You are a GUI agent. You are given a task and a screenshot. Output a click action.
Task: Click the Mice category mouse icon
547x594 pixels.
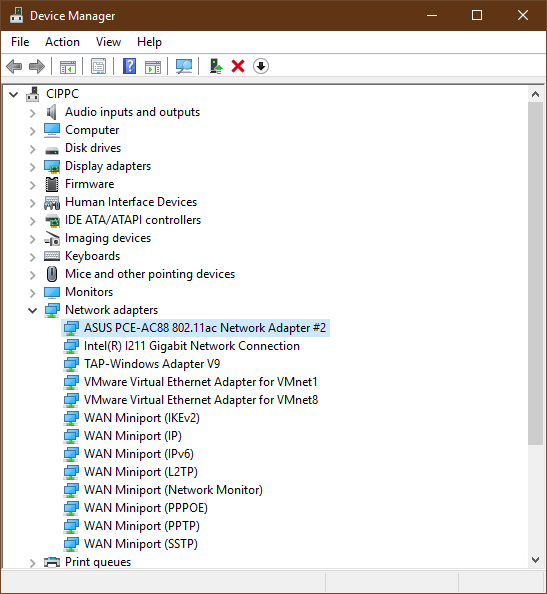click(52, 274)
